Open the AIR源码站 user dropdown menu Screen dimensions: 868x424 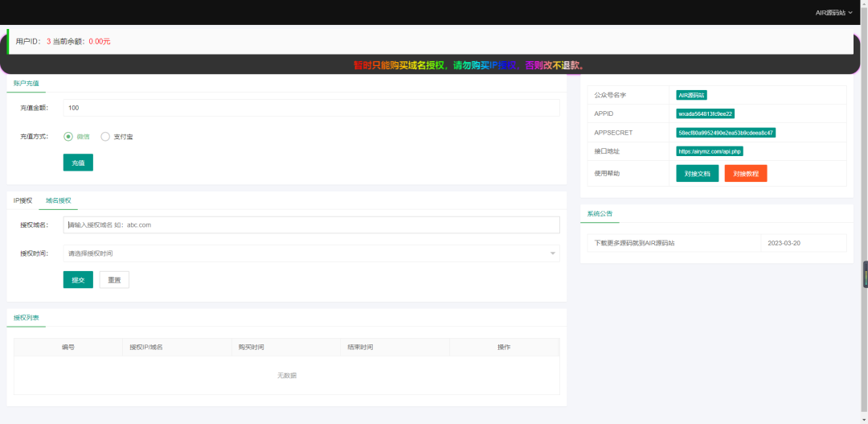pos(833,13)
